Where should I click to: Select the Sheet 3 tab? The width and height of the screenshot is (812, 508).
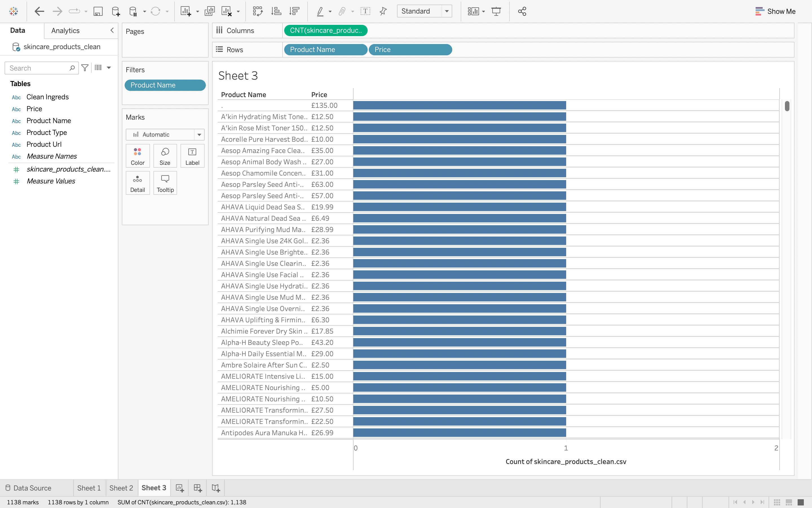coord(154,488)
